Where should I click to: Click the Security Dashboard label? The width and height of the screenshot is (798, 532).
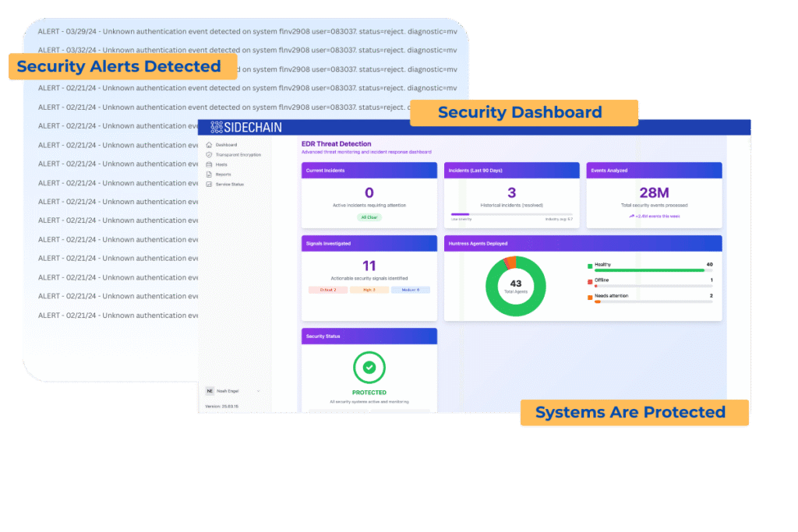click(x=524, y=112)
